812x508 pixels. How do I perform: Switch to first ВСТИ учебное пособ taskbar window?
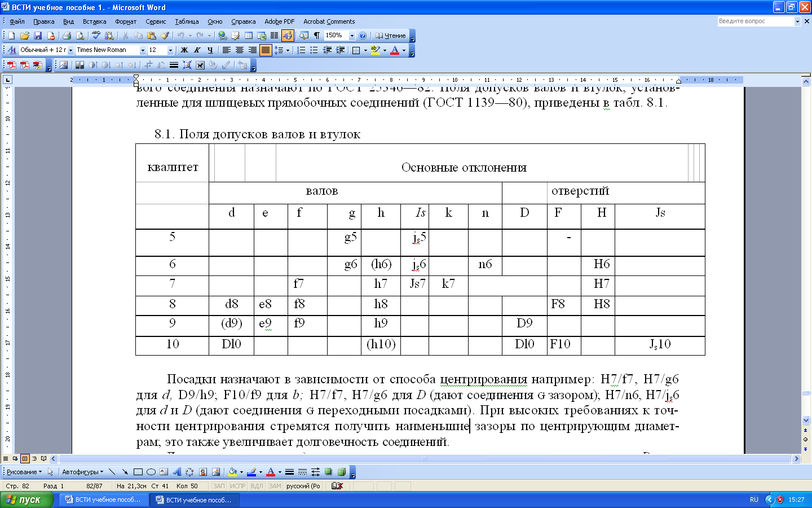pos(104,500)
